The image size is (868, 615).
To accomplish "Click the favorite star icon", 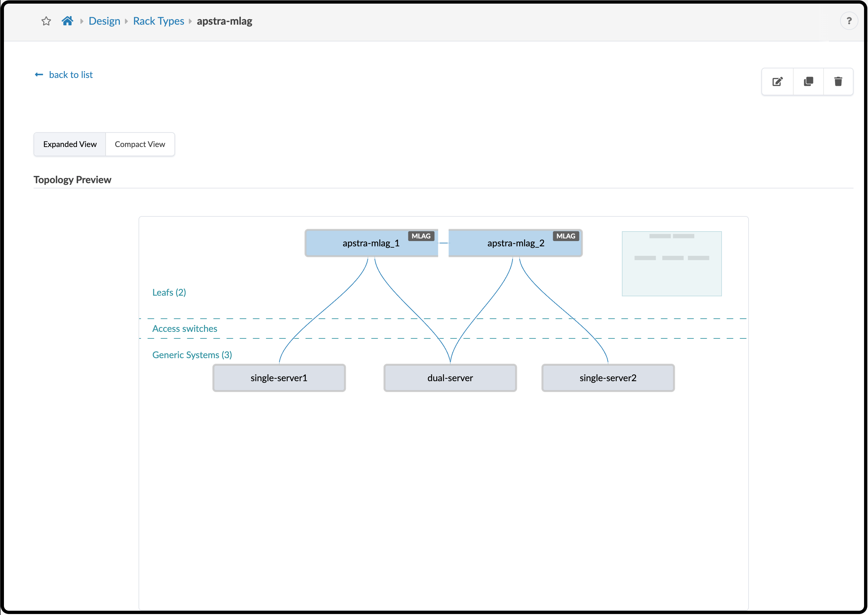I will coord(46,21).
